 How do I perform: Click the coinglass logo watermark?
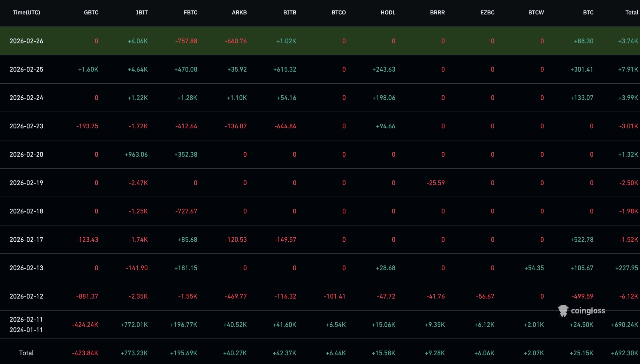[581, 311]
